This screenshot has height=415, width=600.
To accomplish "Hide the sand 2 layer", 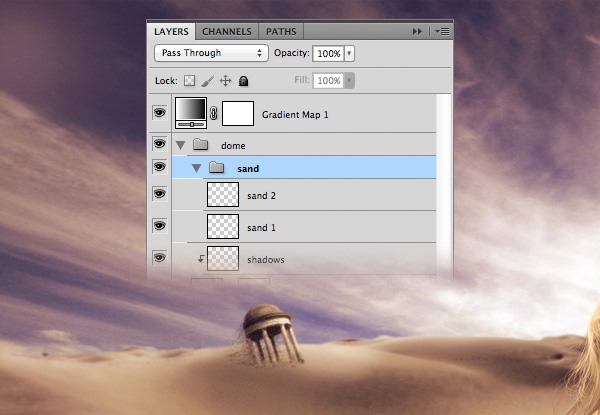I will click(159, 195).
